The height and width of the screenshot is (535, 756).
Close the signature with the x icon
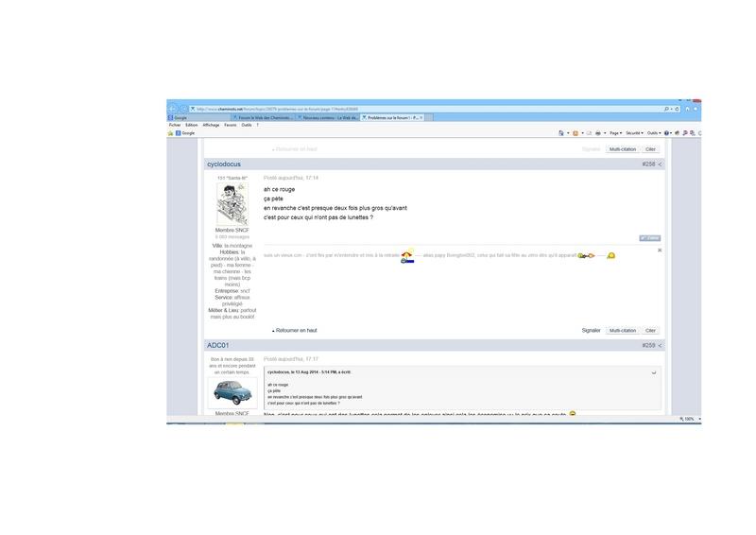(x=660, y=250)
